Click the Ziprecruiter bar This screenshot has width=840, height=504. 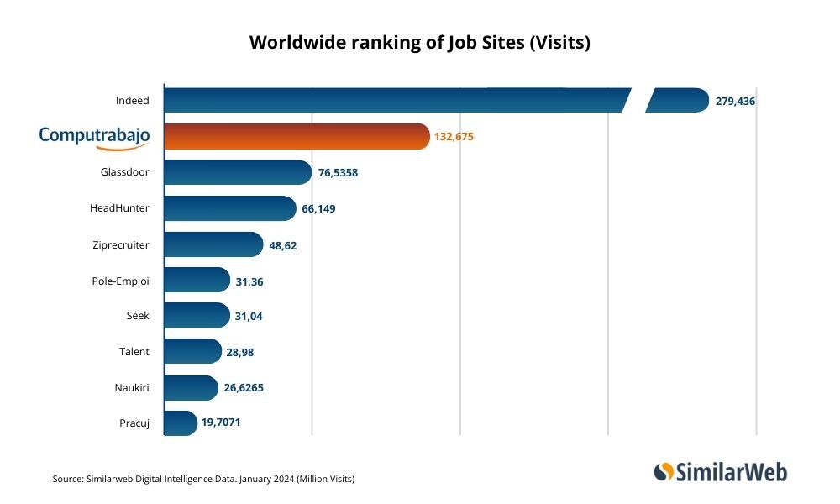(x=213, y=244)
